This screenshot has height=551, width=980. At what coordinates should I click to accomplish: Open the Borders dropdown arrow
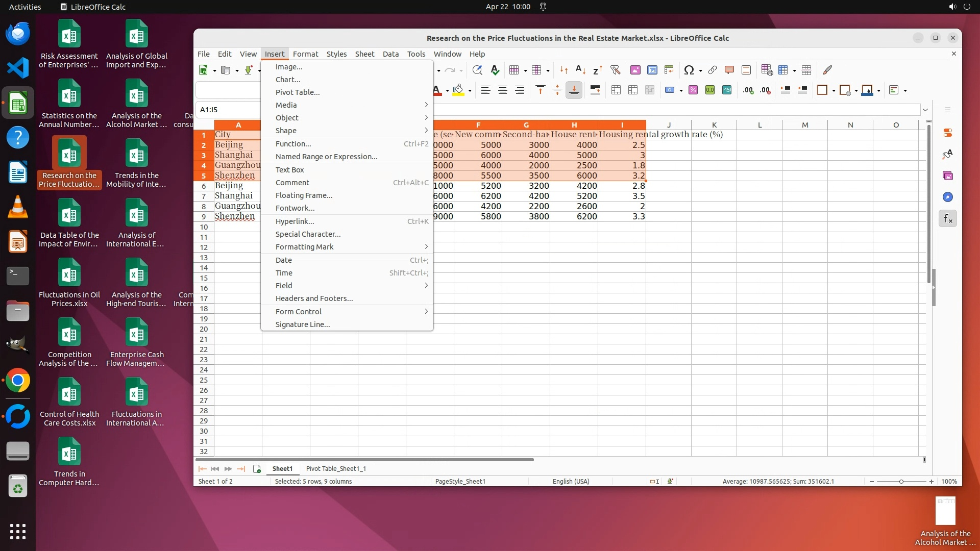coord(834,91)
